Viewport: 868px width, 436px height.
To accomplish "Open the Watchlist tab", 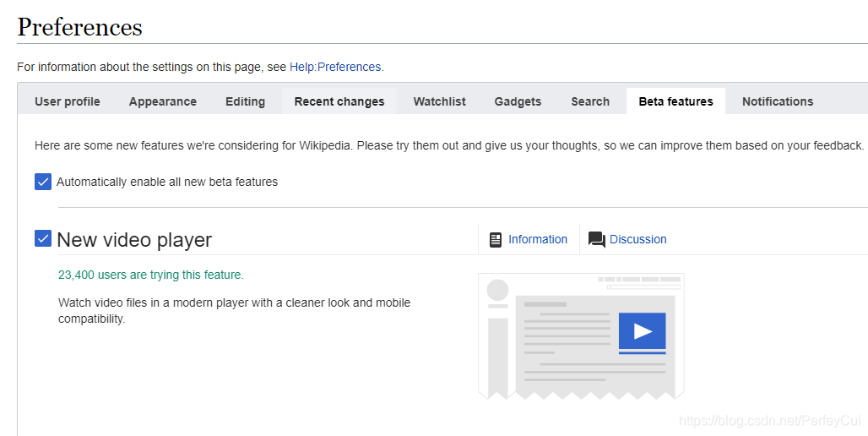I will click(440, 101).
